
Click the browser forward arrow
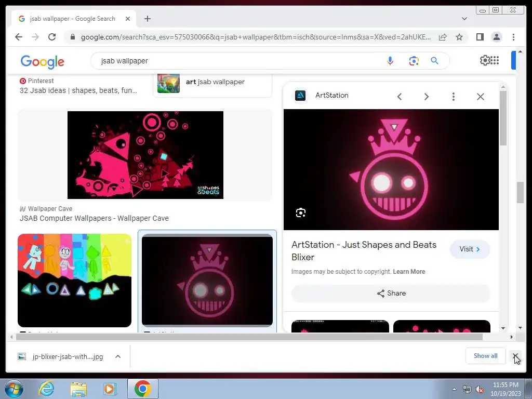(x=35, y=37)
